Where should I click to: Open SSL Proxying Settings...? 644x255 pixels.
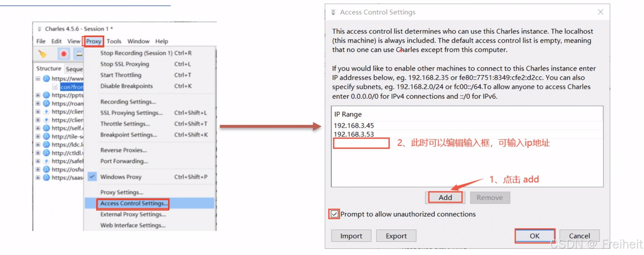[x=150, y=113]
